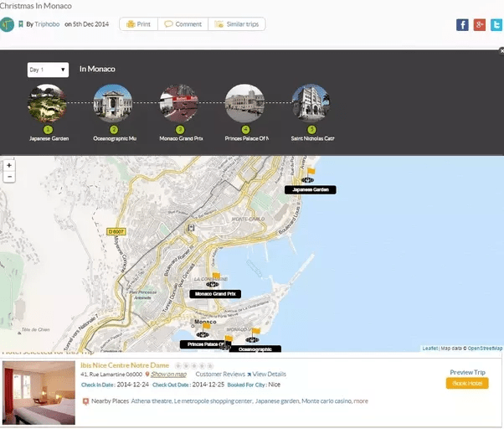
Task: Click green stop number 4 marker
Action: point(245,130)
